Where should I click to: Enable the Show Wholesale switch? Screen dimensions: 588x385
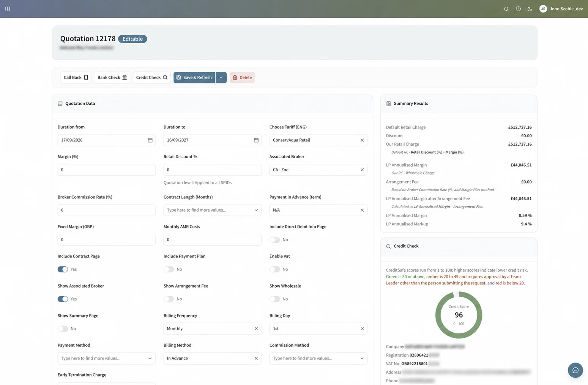[274, 299]
